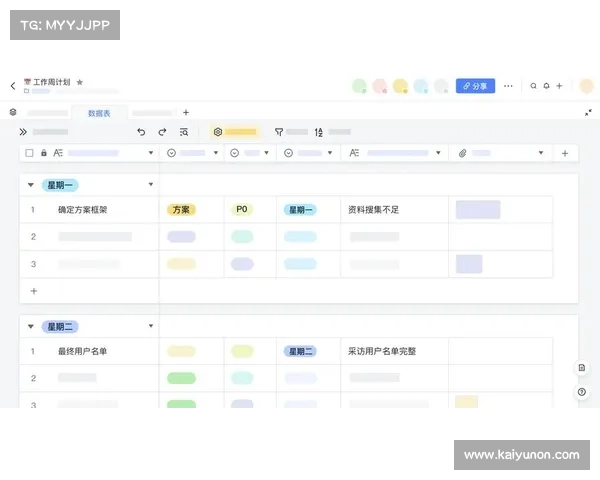The image size is (600, 480).
Task: Open notifications bell icon
Action: tap(546, 86)
